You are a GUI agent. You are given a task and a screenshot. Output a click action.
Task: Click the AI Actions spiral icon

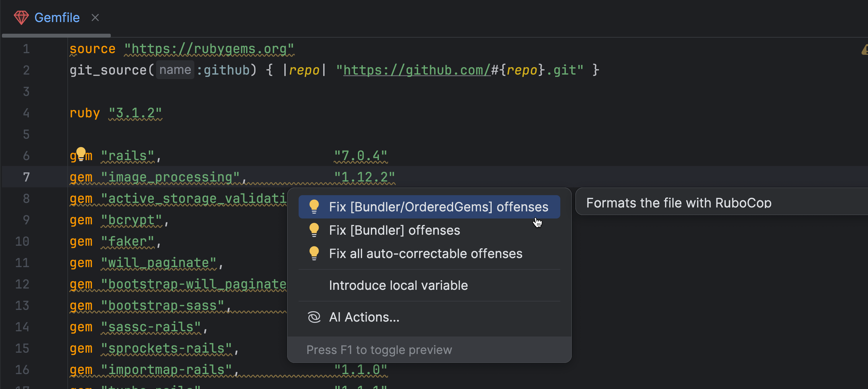point(314,317)
